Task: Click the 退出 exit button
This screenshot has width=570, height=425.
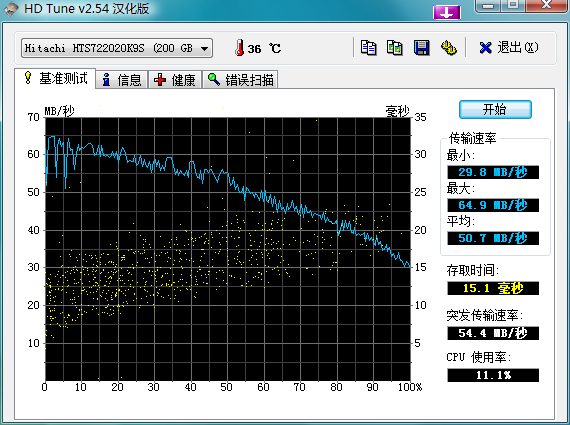Action: [509, 48]
